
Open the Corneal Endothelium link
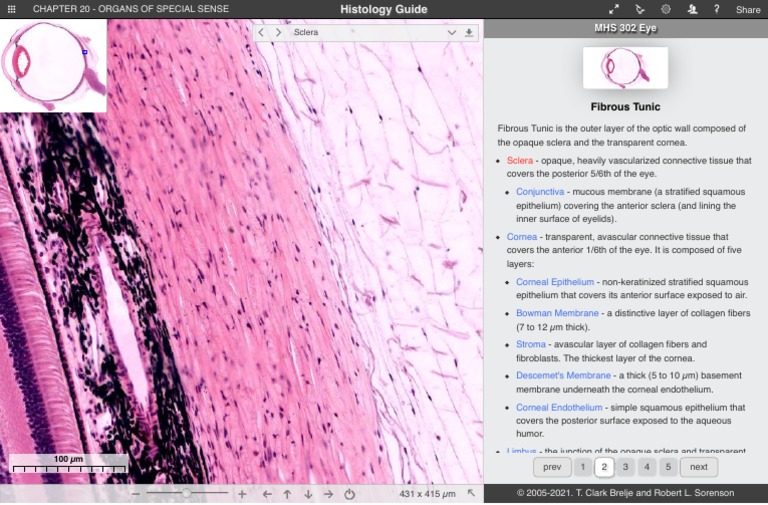(x=559, y=408)
